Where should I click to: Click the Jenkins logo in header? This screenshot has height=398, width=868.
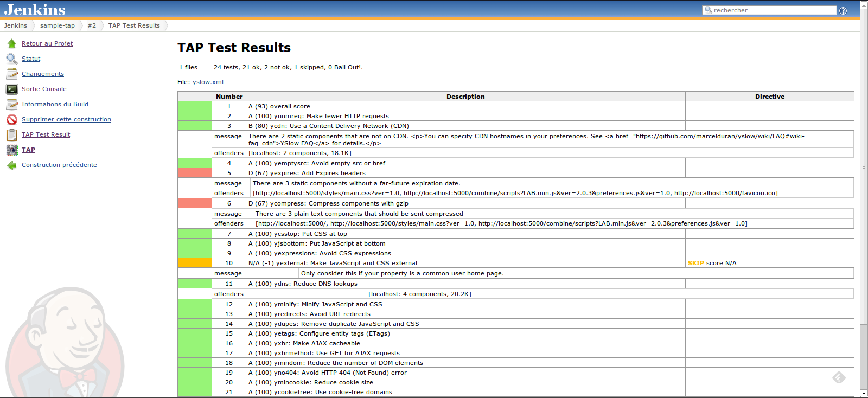[35, 9]
